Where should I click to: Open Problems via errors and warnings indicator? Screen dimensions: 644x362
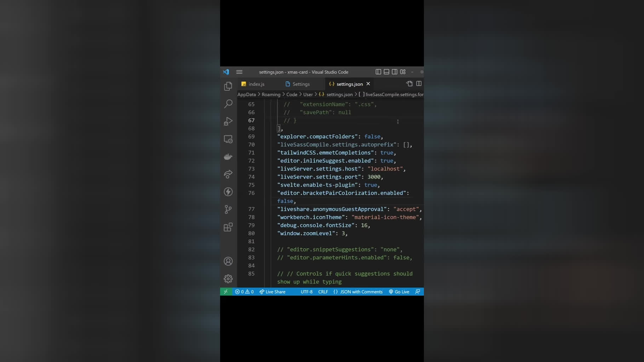point(244,292)
